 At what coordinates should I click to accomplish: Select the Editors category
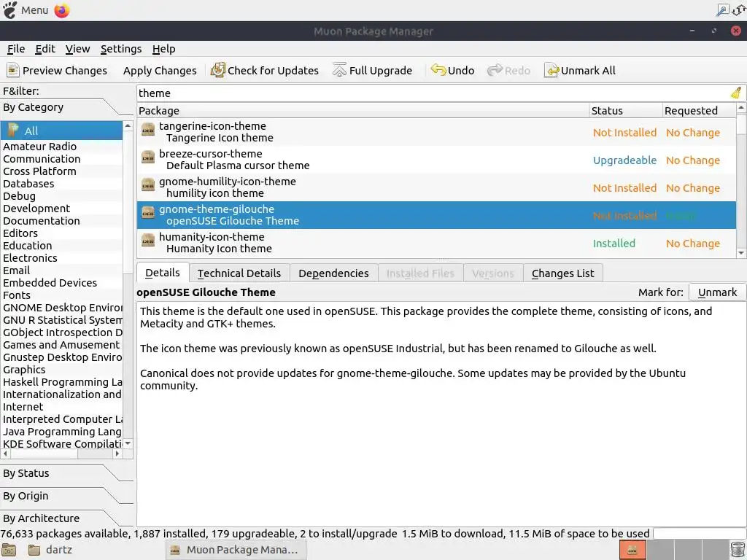pos(61,233)
